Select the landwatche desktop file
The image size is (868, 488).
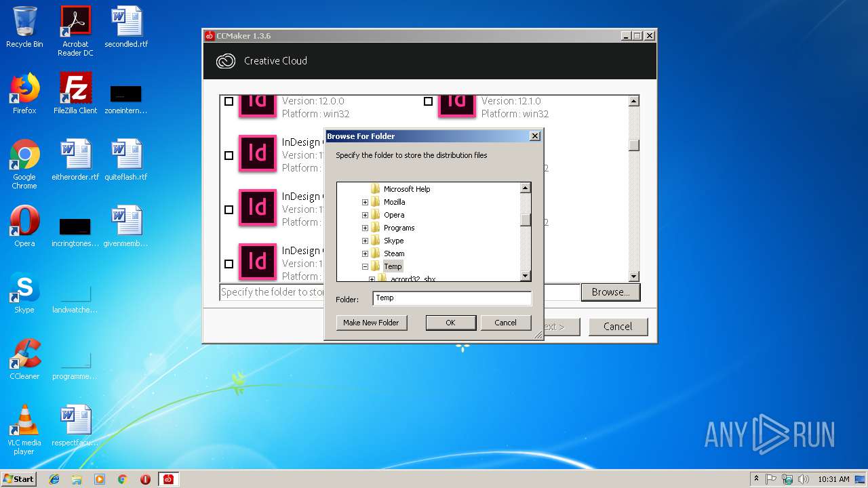point(75,298)
